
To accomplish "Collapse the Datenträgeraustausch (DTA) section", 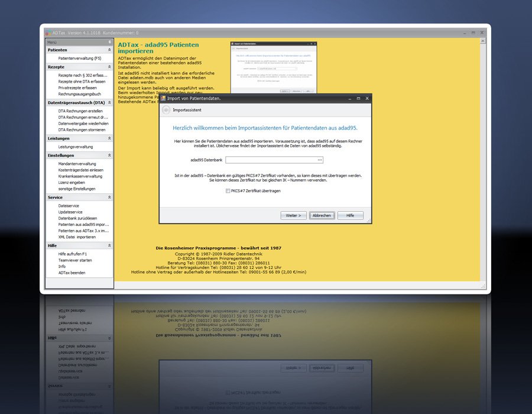I will point(109,102).
